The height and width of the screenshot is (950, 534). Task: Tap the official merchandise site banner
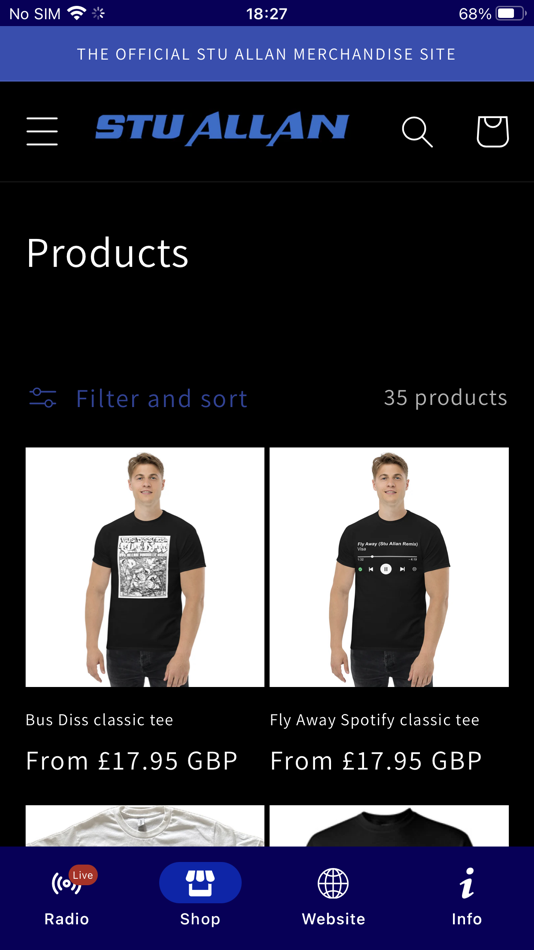(x=267, y=54)
